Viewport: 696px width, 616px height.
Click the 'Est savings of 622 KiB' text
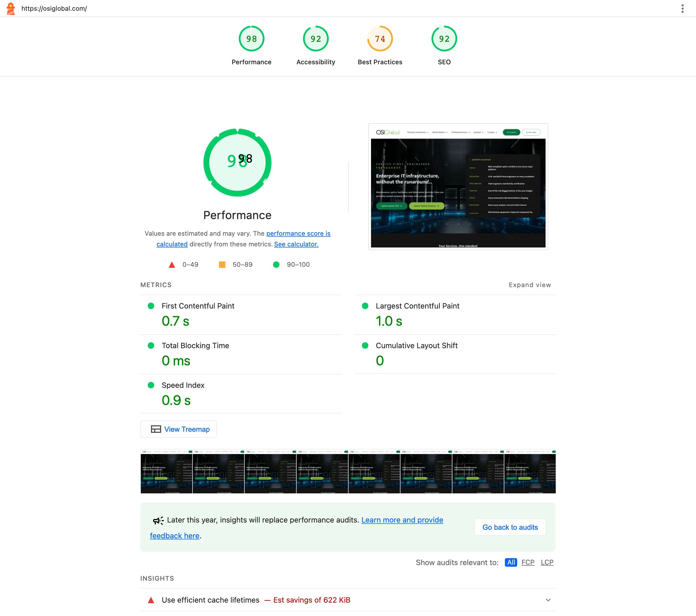click(x=312, y=600)
